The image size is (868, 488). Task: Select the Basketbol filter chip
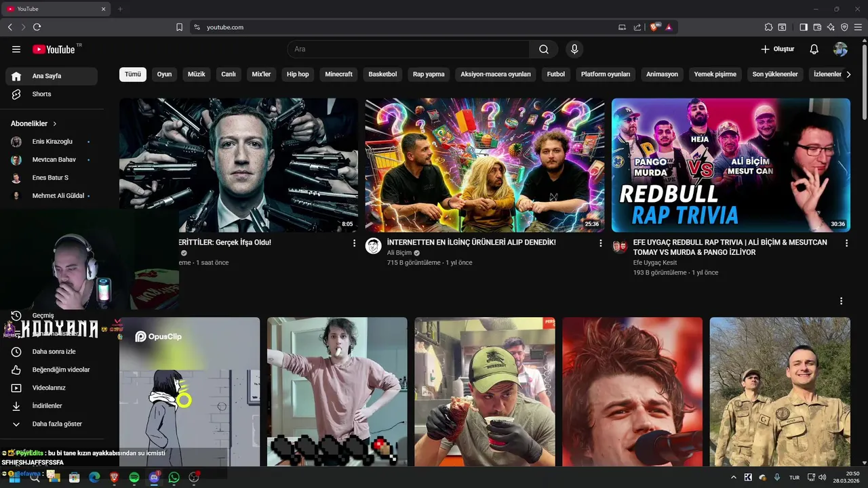[382, 75]
